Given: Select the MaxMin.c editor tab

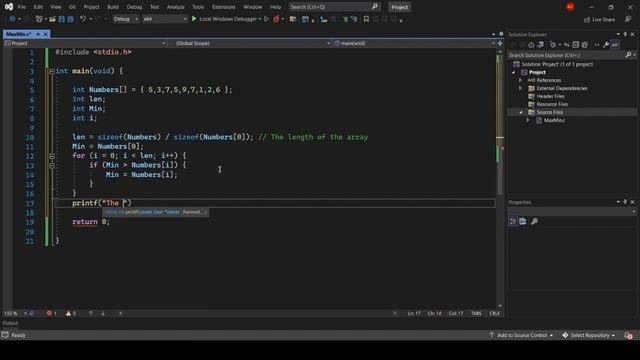Looking at the screenshot, I should (18, 34).
